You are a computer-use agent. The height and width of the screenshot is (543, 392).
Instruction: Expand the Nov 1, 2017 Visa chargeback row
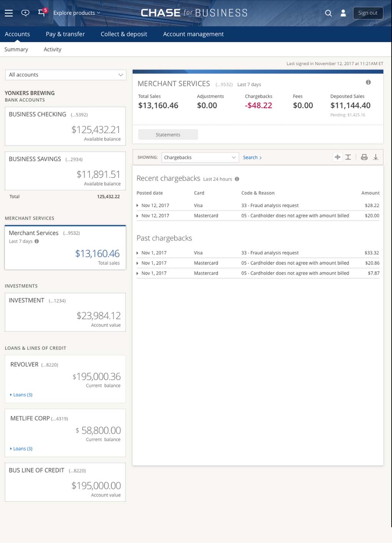click(x=138, y=253)
